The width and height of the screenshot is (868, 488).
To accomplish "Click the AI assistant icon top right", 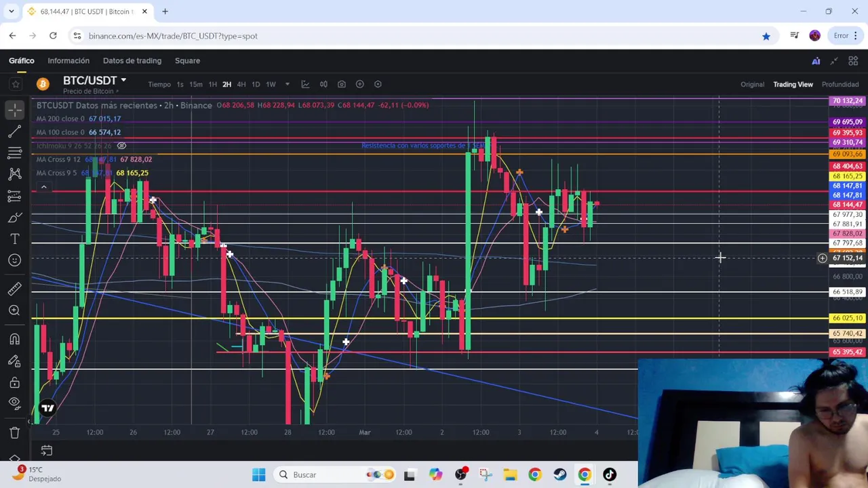I will [816, 61].
